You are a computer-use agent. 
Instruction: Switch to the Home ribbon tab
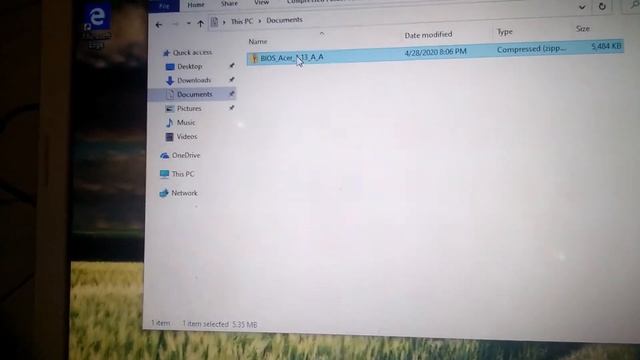196,4
